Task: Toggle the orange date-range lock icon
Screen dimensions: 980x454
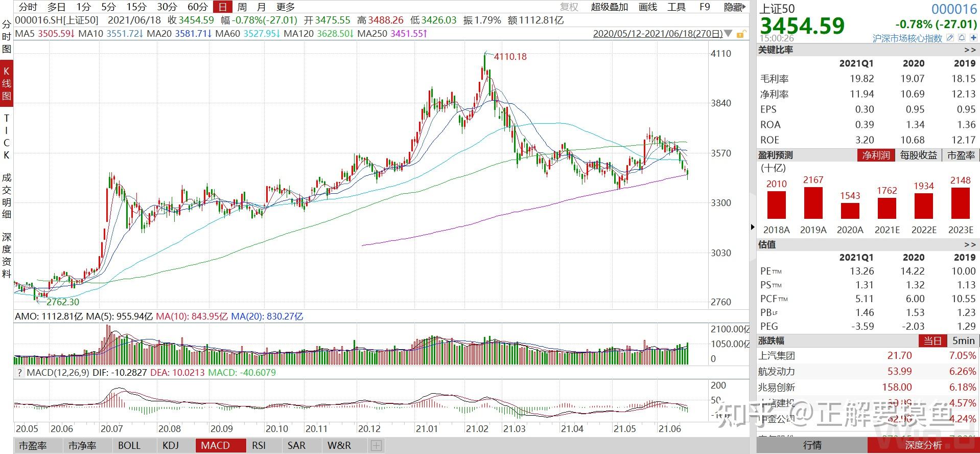Action: pyautogui.click(x=741, y=34)
